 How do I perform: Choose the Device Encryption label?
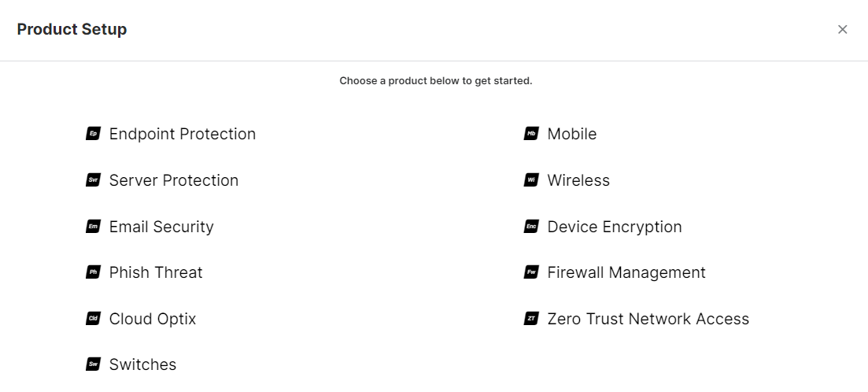[x=615, y=227]
